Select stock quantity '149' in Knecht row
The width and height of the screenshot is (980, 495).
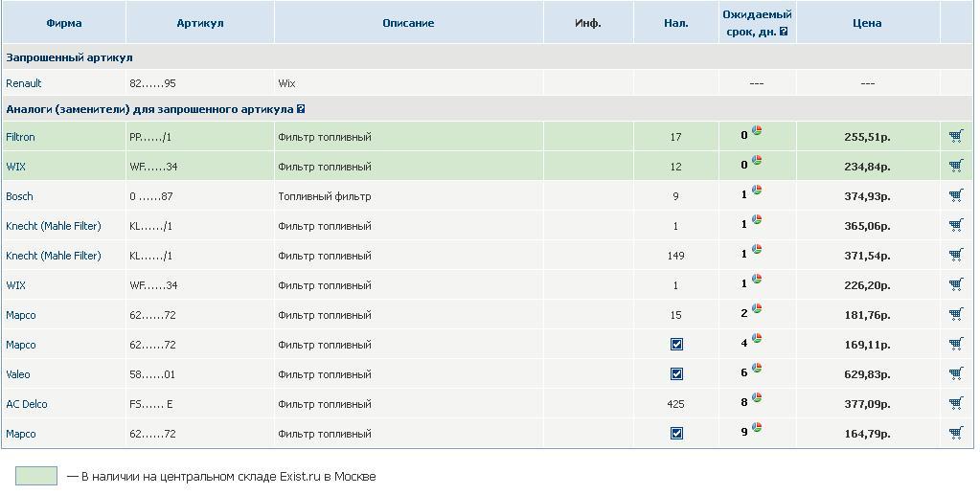pyautogui.click(x=675, y=256)
